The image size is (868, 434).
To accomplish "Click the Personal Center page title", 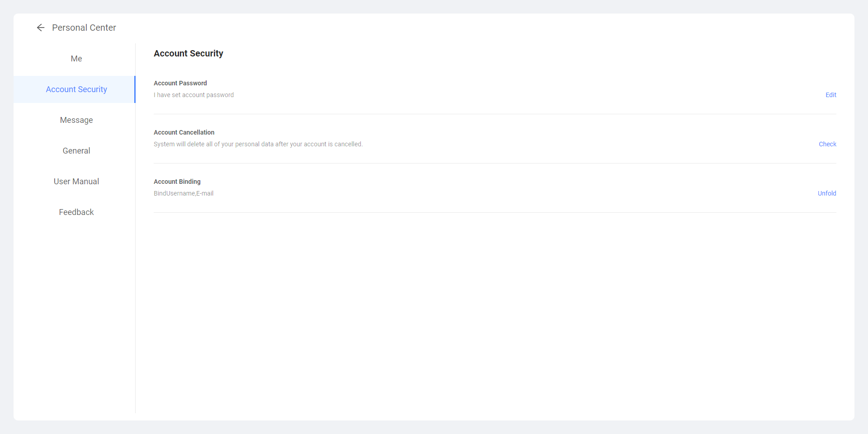I will click(x=84, y=28).
